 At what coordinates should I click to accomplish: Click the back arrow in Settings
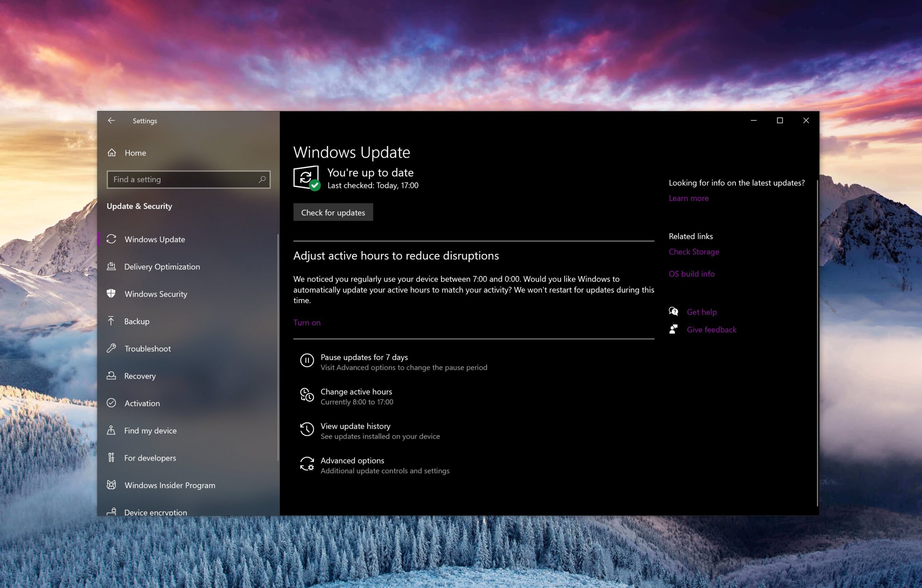[x=111, y=121]
